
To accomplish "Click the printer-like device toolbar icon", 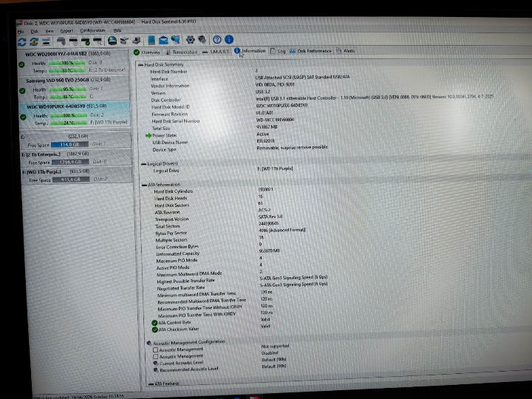I will 137,41.
